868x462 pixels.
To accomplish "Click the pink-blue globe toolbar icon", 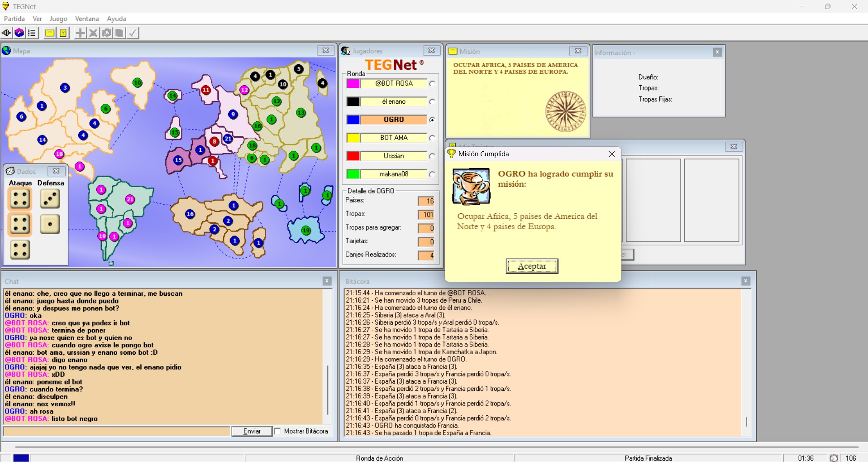I will pyautogui.click(x=19, y=33).
